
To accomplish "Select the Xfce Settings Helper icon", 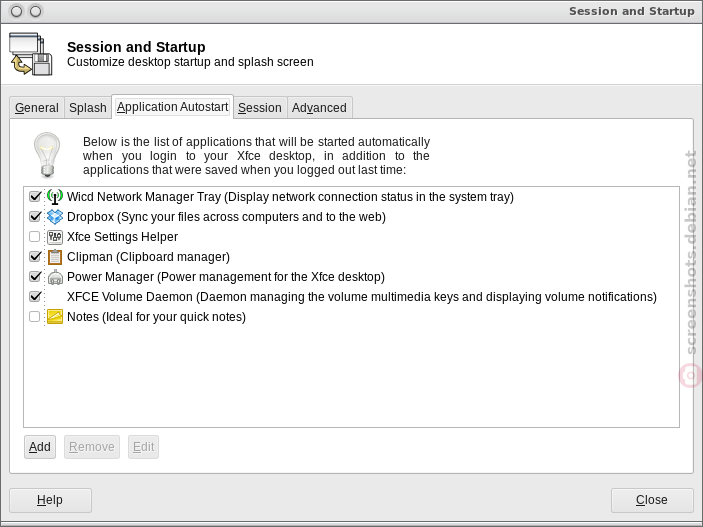I will [55, 236].
